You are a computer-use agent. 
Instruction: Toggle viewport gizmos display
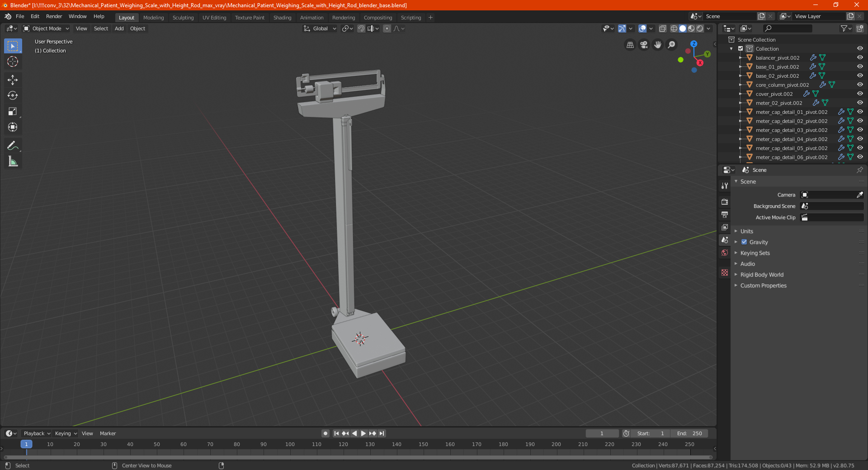coord(622,28)
